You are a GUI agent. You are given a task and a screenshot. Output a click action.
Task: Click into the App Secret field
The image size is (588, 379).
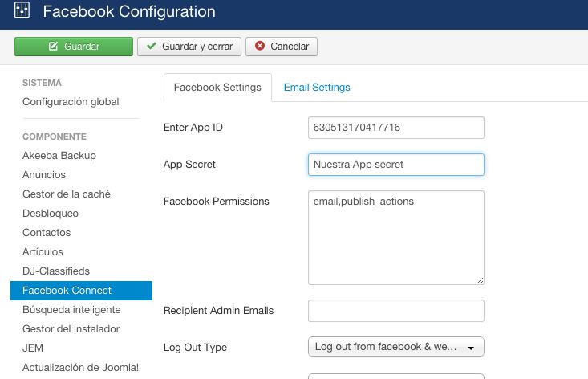(x=395, y=165)
